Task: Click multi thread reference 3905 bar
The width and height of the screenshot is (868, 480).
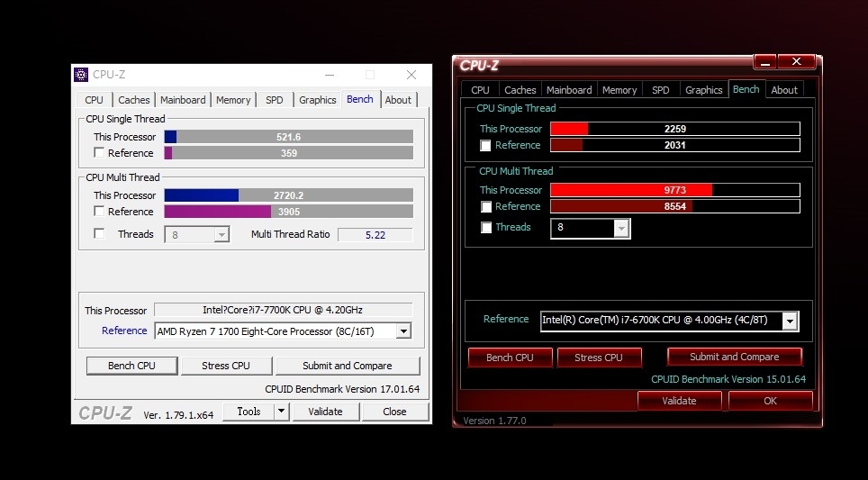Action: tap(289, 212)
